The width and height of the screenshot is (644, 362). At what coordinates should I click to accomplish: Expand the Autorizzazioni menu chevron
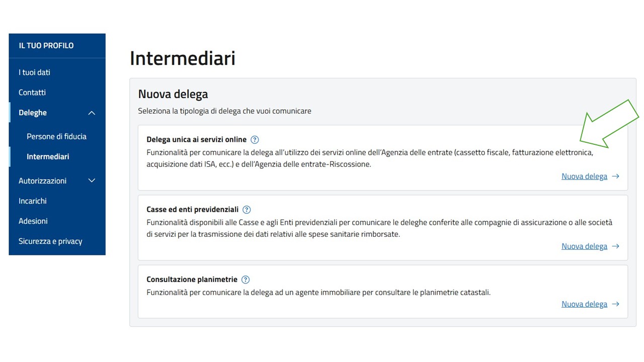(92, 180)
